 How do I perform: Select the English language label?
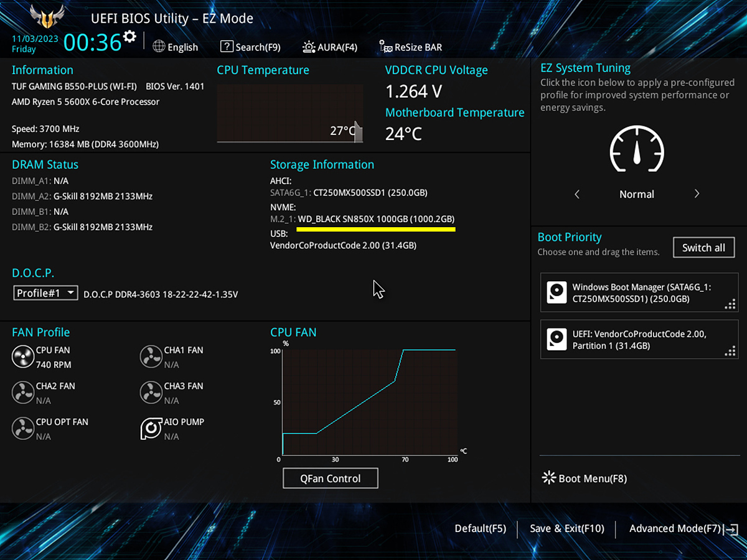point(183,47)
